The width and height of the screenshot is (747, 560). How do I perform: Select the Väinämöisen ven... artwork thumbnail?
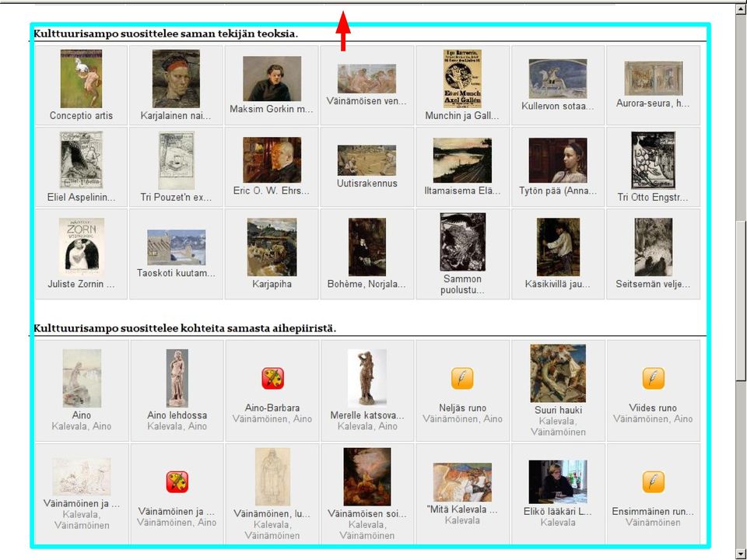(366, 79)
